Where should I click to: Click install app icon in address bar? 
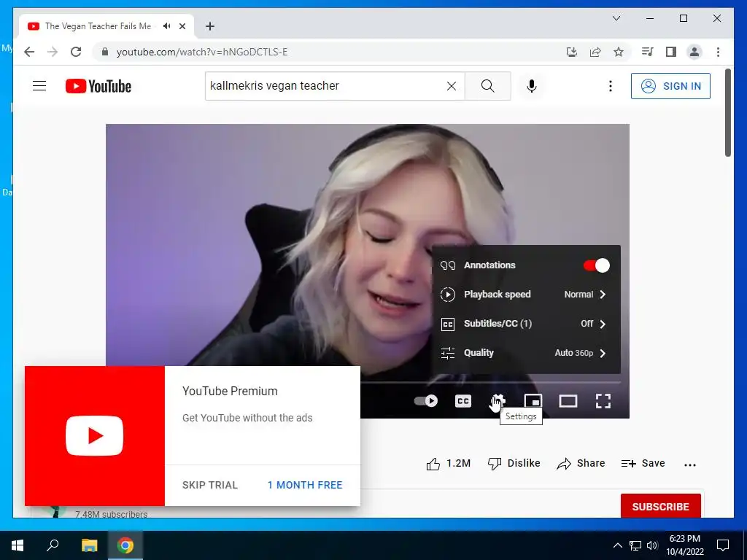pos(572,52)
